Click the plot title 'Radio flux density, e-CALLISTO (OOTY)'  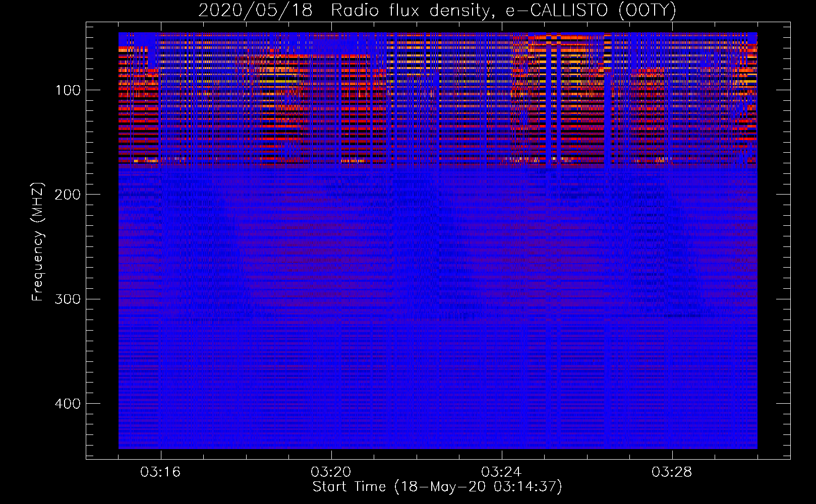coord(503,11)
